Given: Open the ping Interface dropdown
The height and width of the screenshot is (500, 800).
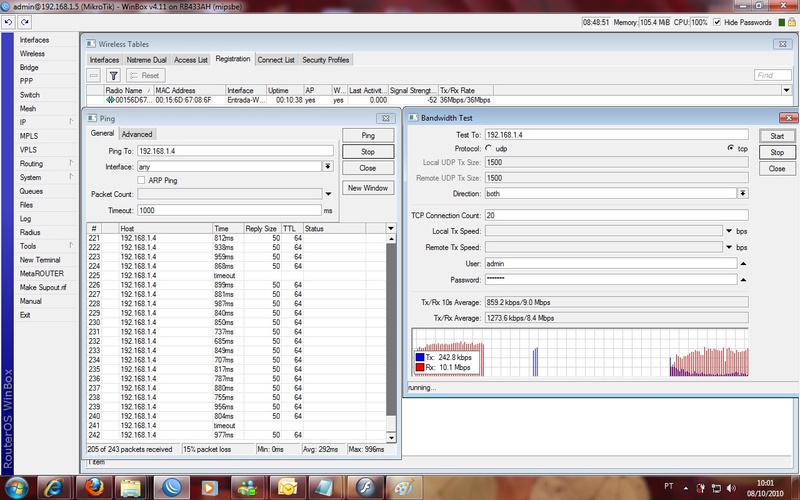Looking at the screenshot, I should point(328,166).
